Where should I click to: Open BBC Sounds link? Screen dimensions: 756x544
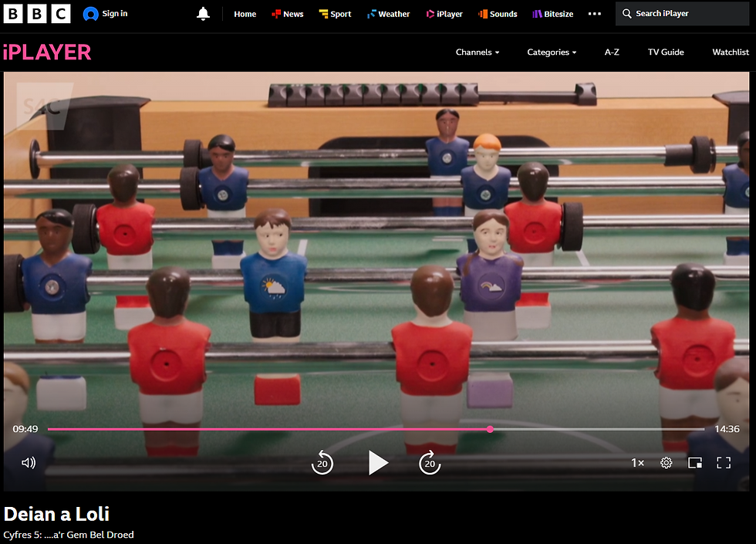[x=498, y=14]
